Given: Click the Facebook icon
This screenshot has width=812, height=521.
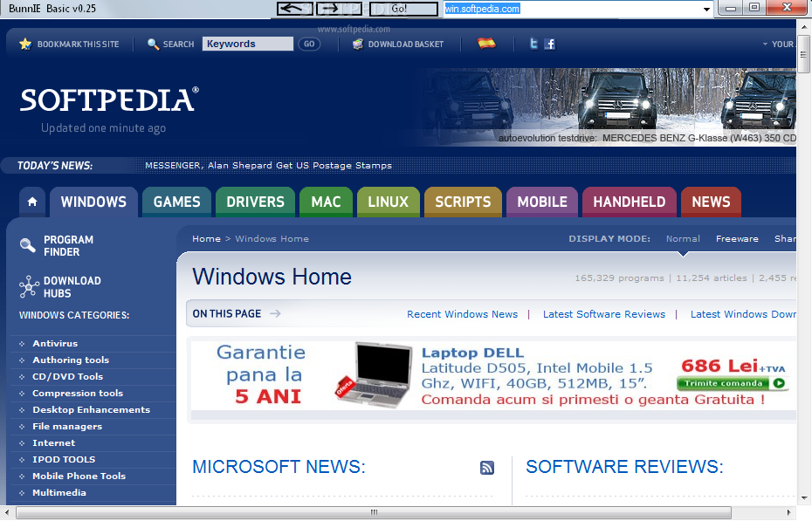Looking at the screenshot, I should coord(550,44).
